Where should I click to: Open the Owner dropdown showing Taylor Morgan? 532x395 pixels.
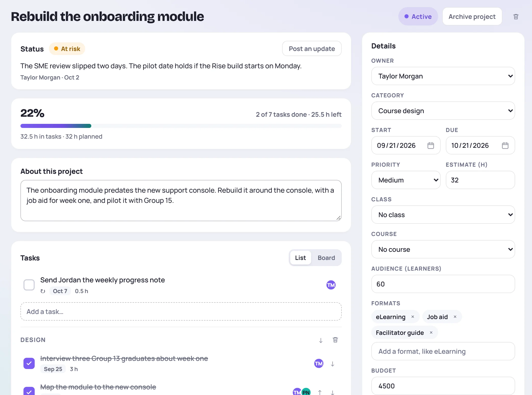pos(443,76)
